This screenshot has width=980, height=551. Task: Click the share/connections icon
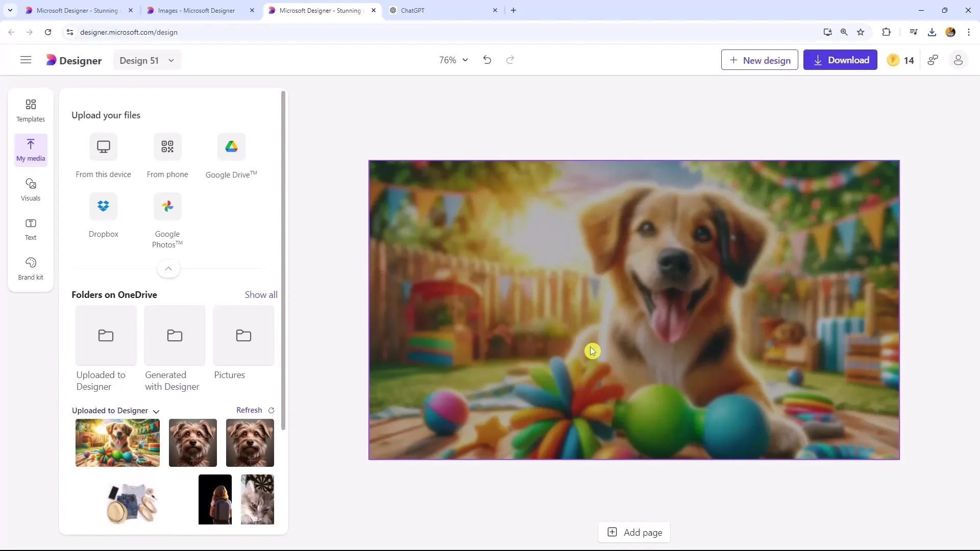click(934, 61)
